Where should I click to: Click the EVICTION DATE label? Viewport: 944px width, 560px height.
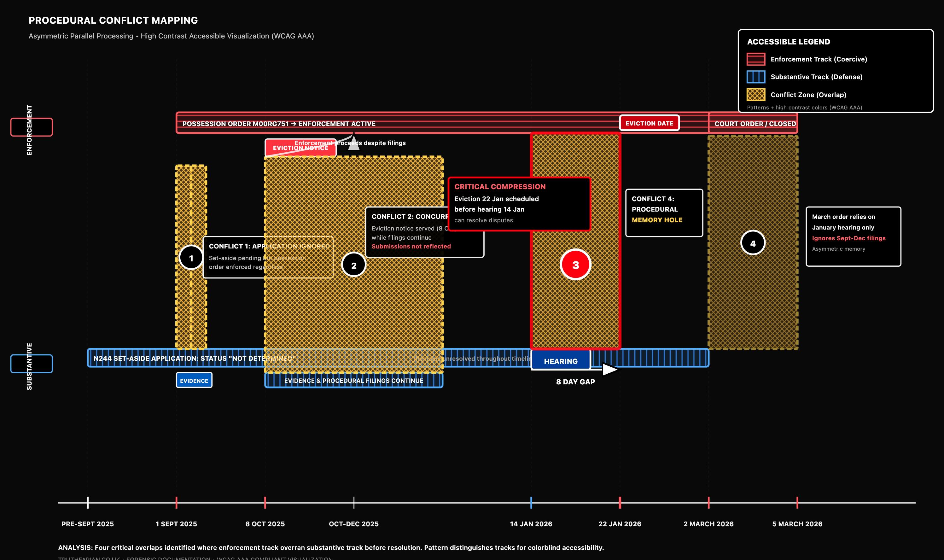pyautogui.click(x=649, y=123)
